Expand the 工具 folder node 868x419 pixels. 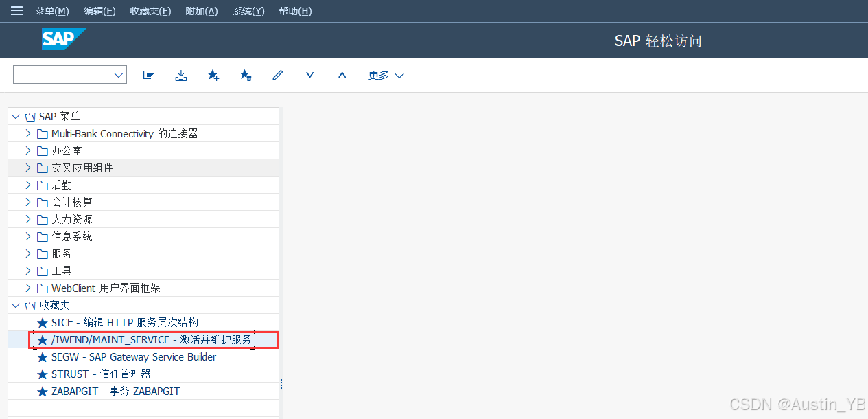27,271
